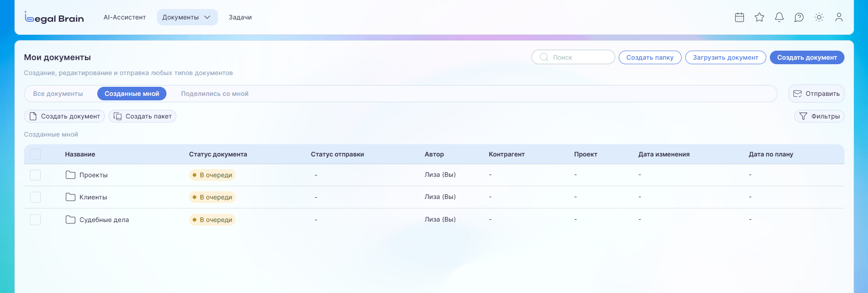
Task: Switch to Поделились со мной tab
Action: point(214,94)
